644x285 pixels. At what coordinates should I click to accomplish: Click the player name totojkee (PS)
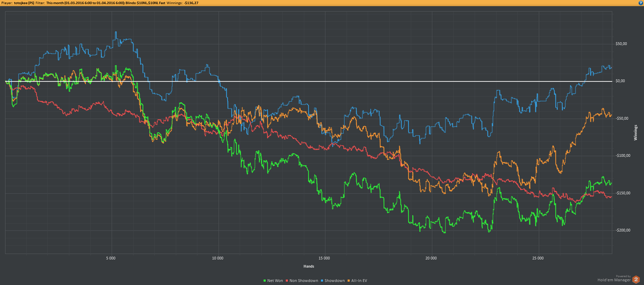pos(24,3)
